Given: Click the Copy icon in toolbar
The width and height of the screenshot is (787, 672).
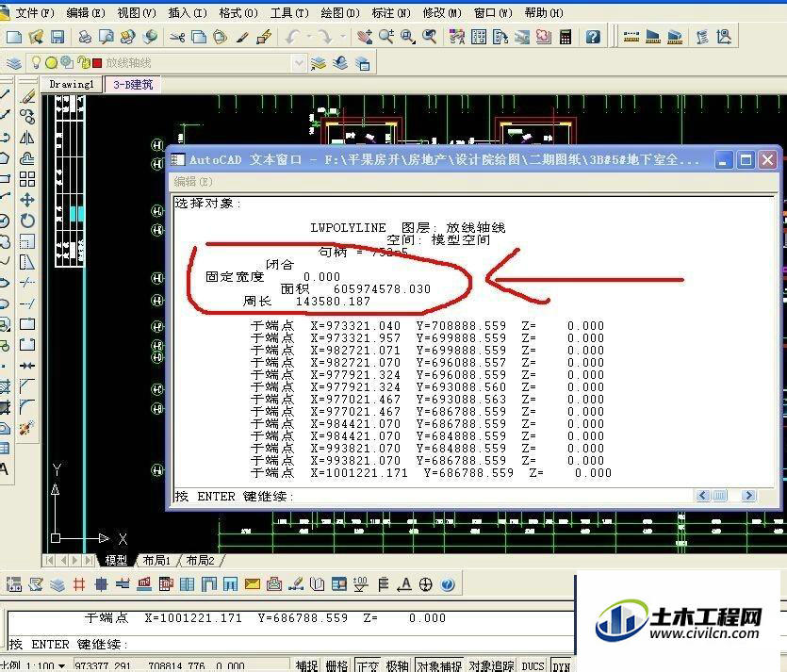Looking at the screenshot, I should click(199, 37).
